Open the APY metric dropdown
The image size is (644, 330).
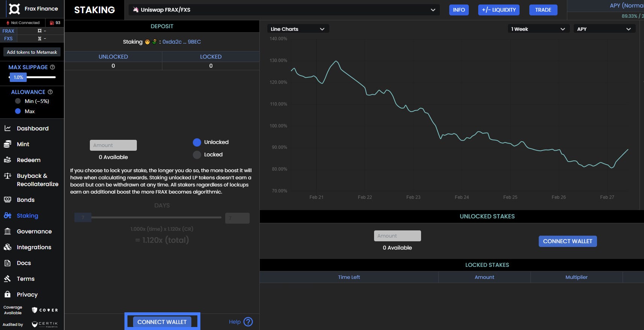click(x=604, y=29)
